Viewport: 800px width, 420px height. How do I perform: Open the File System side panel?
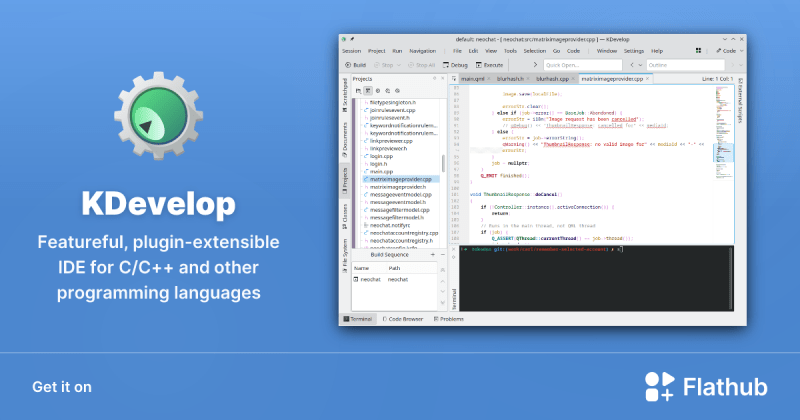345,256
